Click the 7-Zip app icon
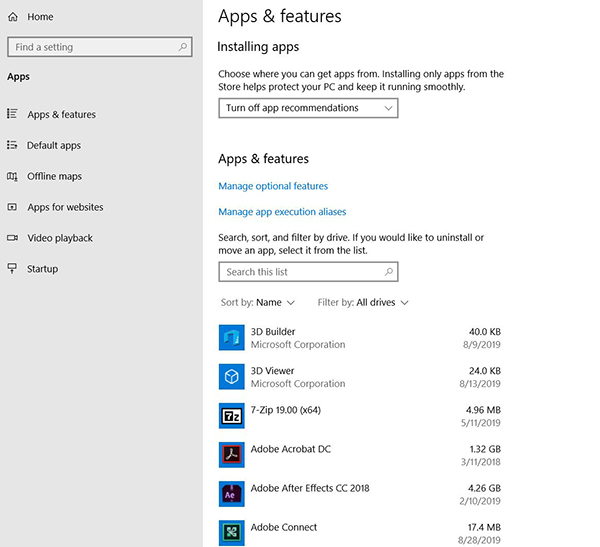Viewport: 600px width, 547px height. click(x=232, y=416)
